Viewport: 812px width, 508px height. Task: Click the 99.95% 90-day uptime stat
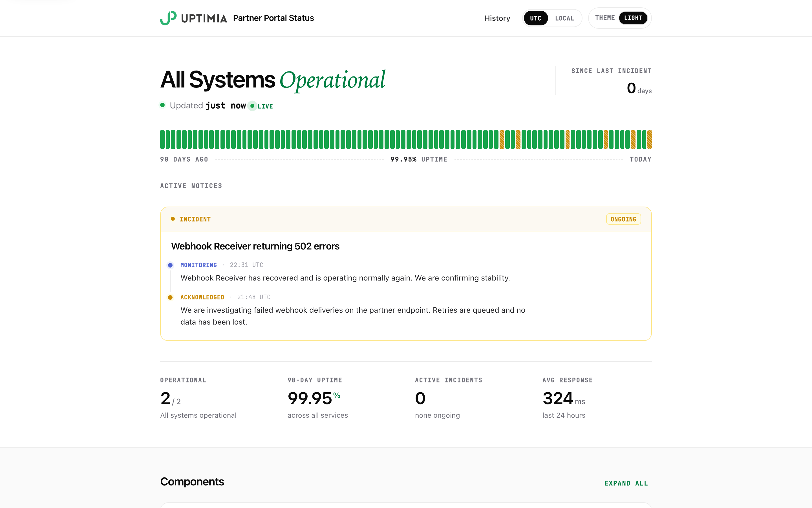[x=314, y=398]
